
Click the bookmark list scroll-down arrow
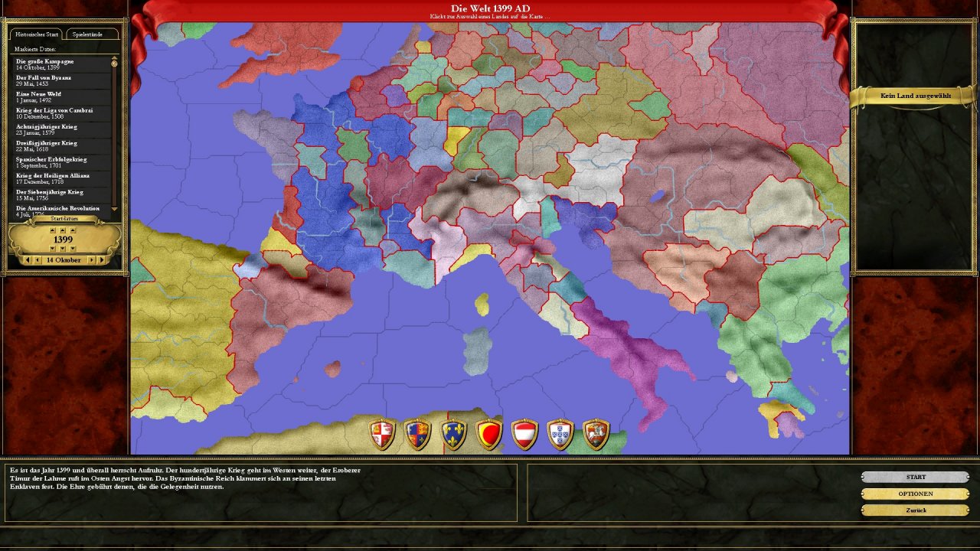click(x=115, y=208)
